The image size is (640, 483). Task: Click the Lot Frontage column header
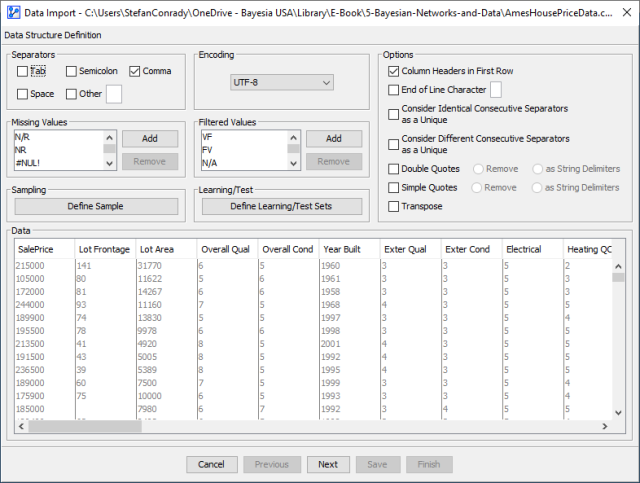point(105,249)
